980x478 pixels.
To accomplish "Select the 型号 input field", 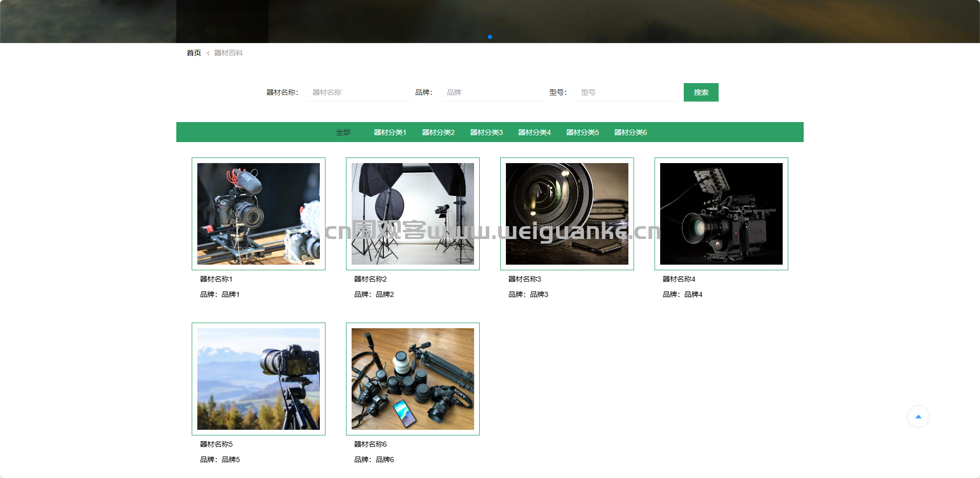I will pyautogui.click(x=627, y=92).
